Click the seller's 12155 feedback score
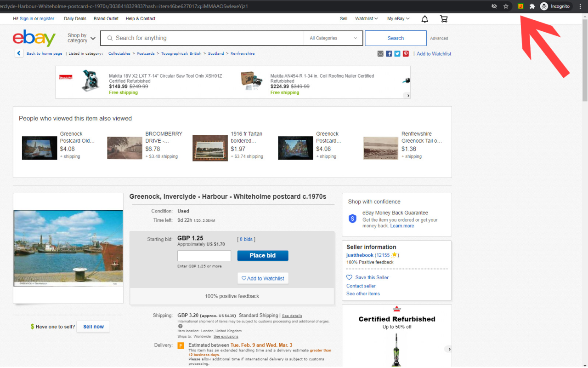Screen dimensions: 588x368 click(382, 255)
